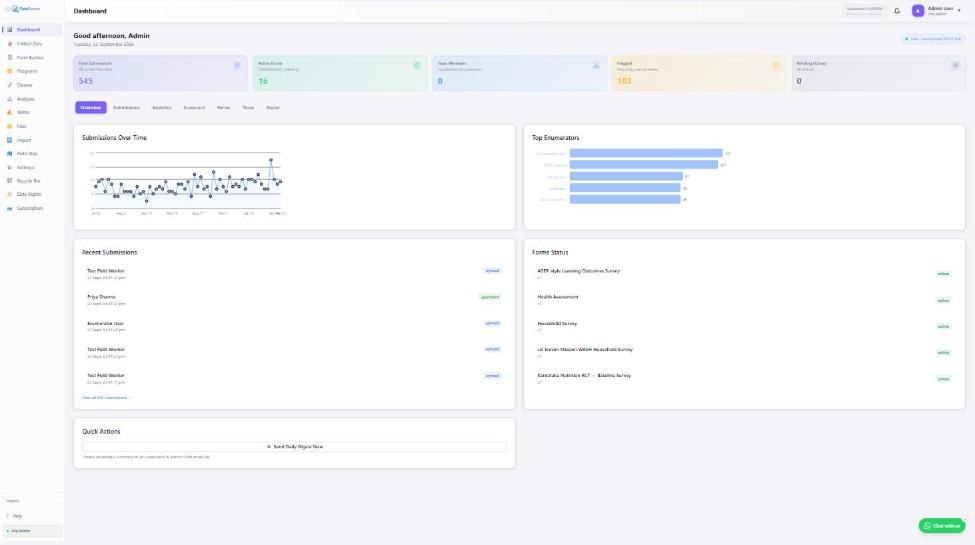Open Writer in sidebar
This screenshot has height=545, width=975.
(x=31, y=113)
